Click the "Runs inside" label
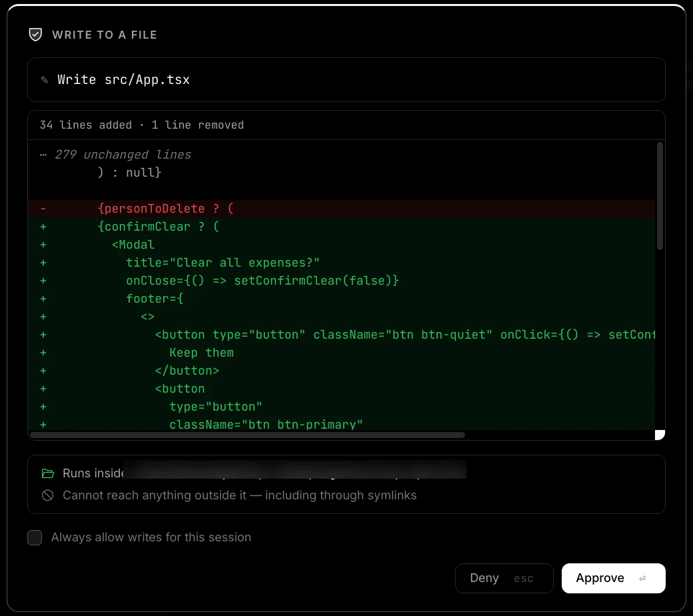693x616 pixels. tap(93, 473)
